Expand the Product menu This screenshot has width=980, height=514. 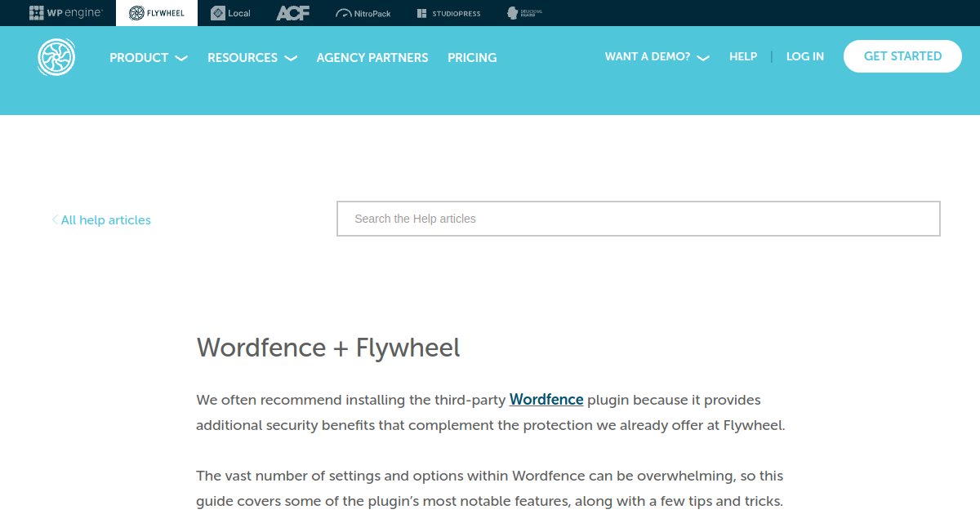coord(149,58)
